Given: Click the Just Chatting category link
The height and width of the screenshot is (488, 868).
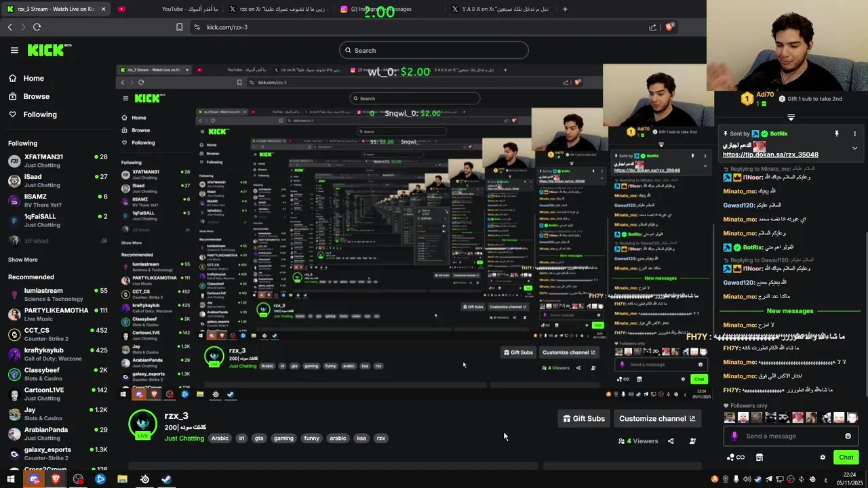Looking at the screenshot, I should pyautogui.click(x=184, y=439).
